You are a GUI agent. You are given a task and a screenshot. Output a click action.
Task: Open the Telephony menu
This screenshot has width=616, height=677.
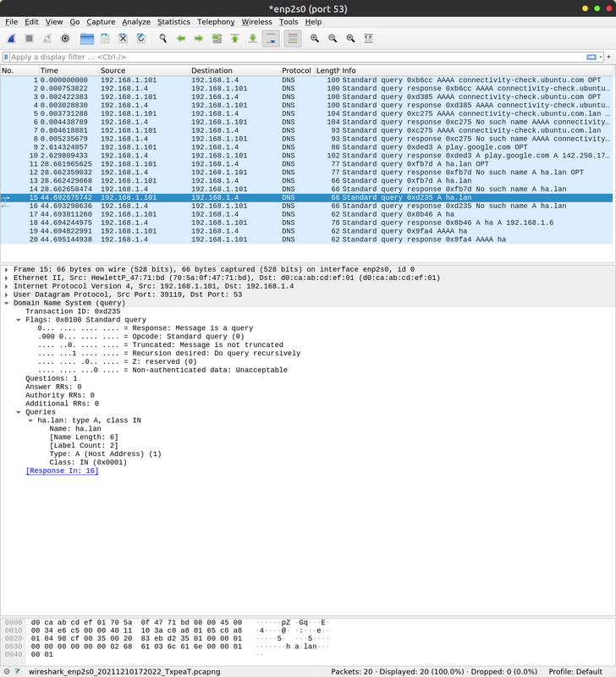(x=216, y=22)
